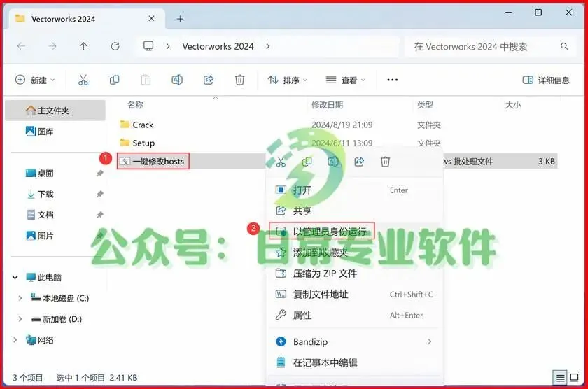Select the 一键修改hosts file
The height and width of the screenshot is (389, 588).
pos(153,161)
